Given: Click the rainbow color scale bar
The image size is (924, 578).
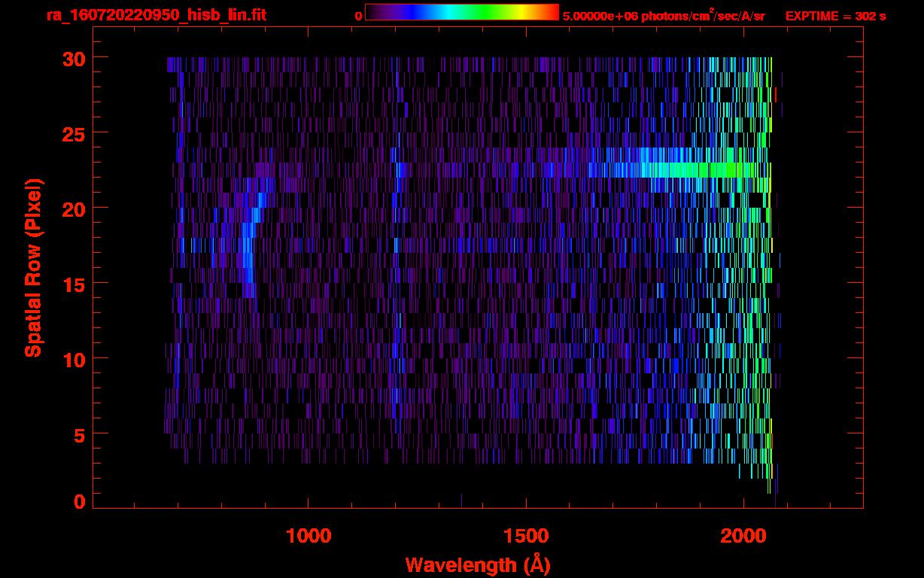Looking at the screenshot, I should click(x=461, y=13).
